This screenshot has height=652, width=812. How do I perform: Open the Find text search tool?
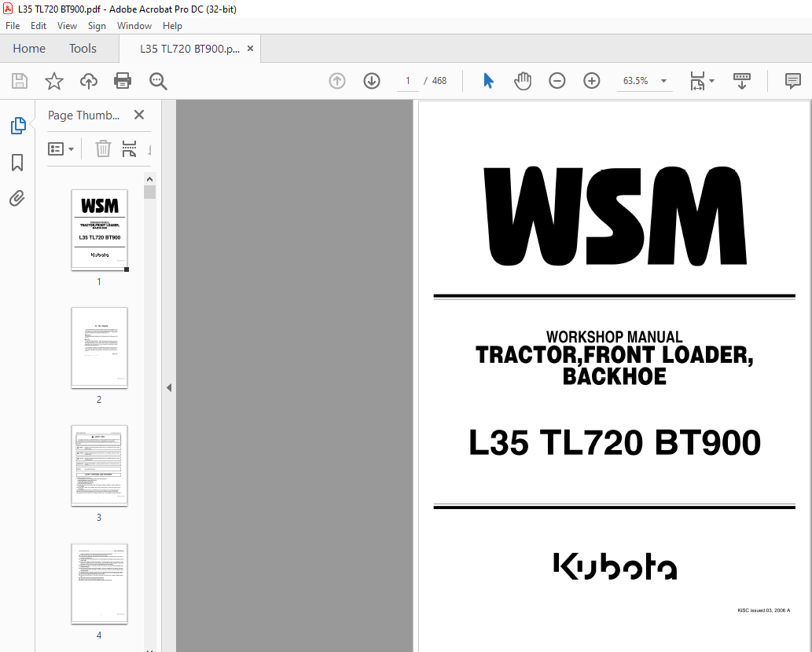click(x=158, y=81)
